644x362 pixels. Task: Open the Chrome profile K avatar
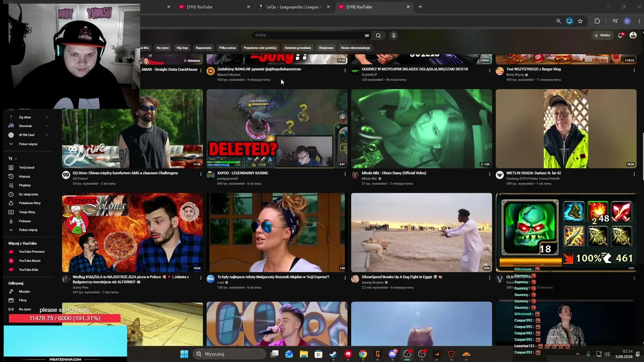627,21
